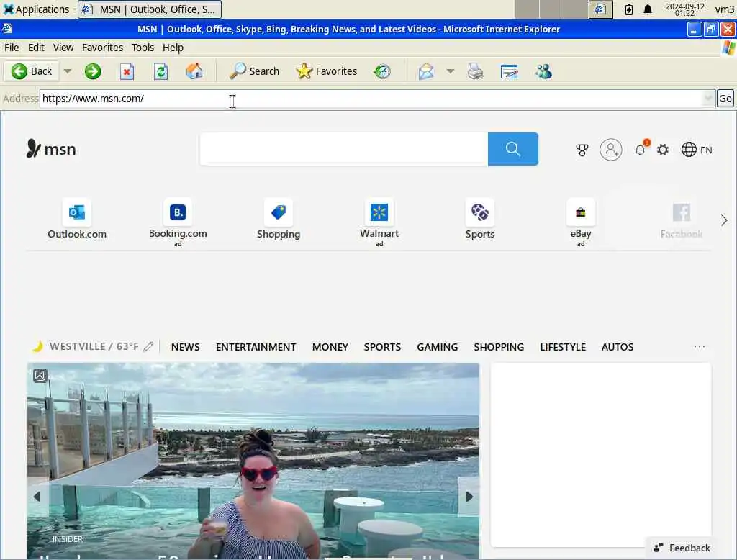
Task: Go to next carousel slide
Action: [x=469, y=497]
